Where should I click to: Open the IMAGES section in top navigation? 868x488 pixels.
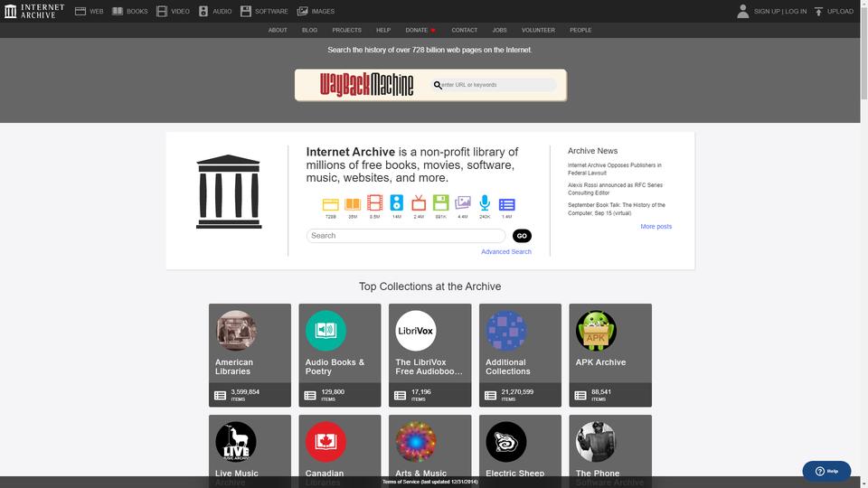click(x=316, y=11)
